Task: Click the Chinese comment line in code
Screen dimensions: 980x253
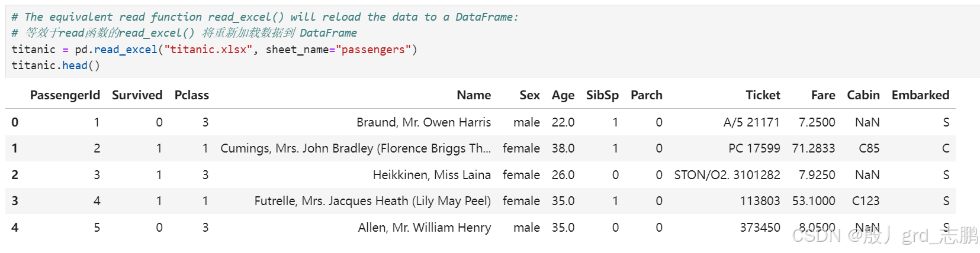Action: pos(184,33)
